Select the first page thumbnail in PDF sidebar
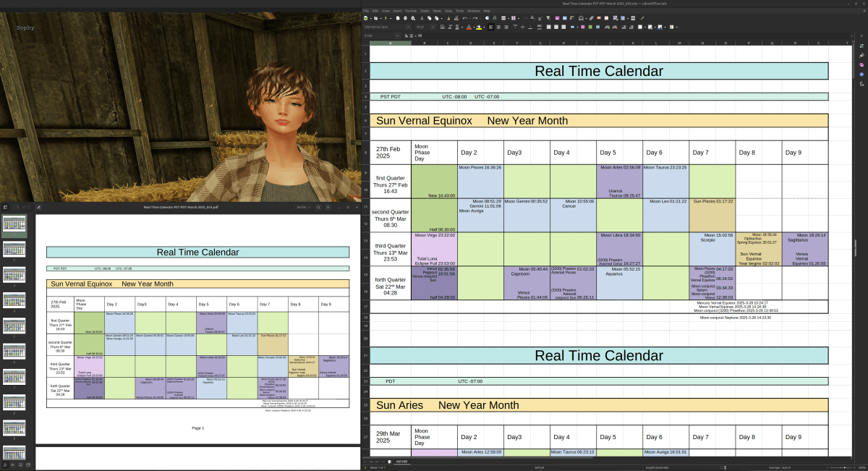 click(14, 224)
